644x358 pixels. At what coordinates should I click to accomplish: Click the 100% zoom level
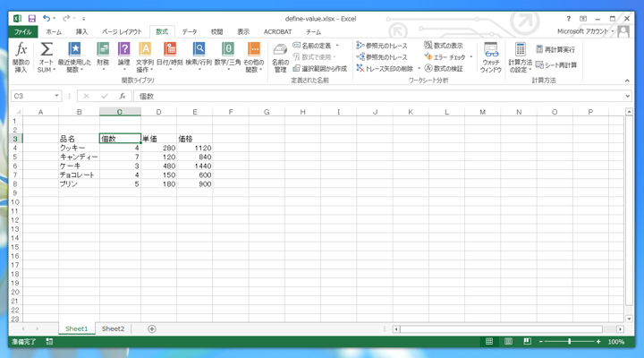tap(615, 342)
